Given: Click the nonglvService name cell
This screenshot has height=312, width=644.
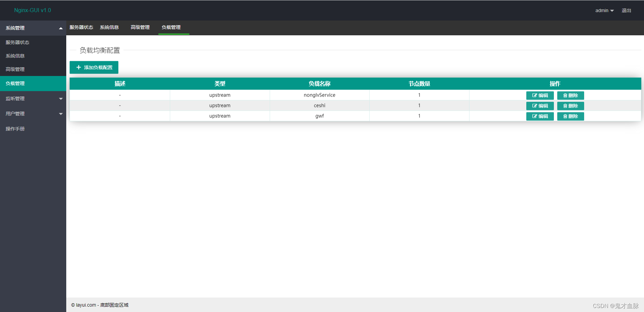Looking at the screenshot, I should (319, 95).
